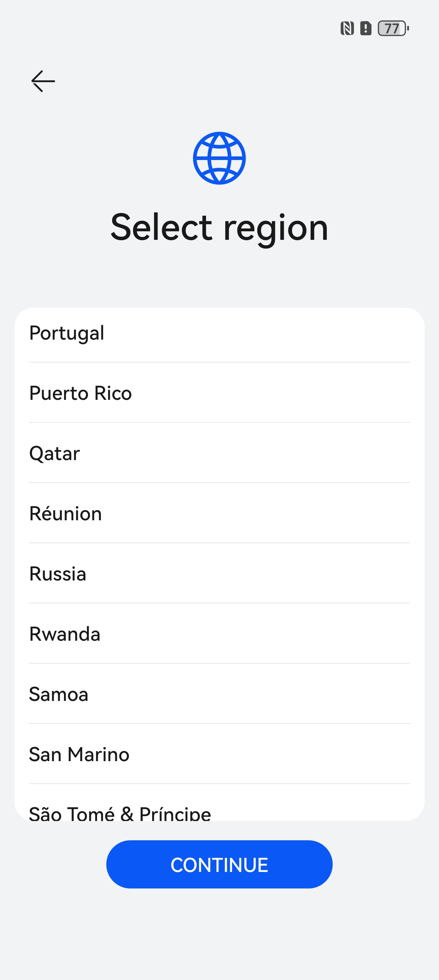This screenshot has width=439, height=980.
Task: Pick Réunion as the region
Action: (66, 513)
